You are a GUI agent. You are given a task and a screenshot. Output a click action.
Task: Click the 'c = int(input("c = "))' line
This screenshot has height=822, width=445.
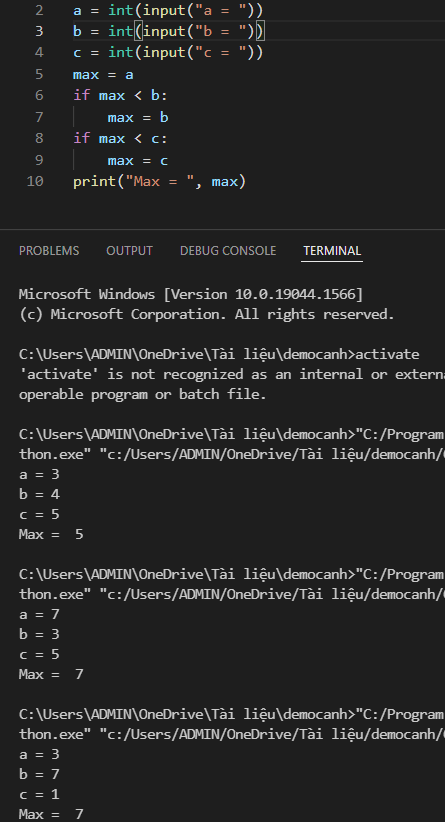[x=168, y=52]
